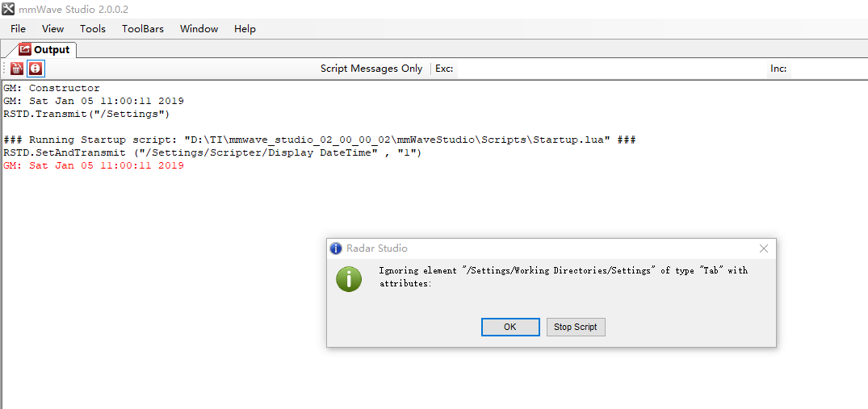Confirm dialog with the OK button
This screenshot has width=868, height=409.
tap(510, 327)
